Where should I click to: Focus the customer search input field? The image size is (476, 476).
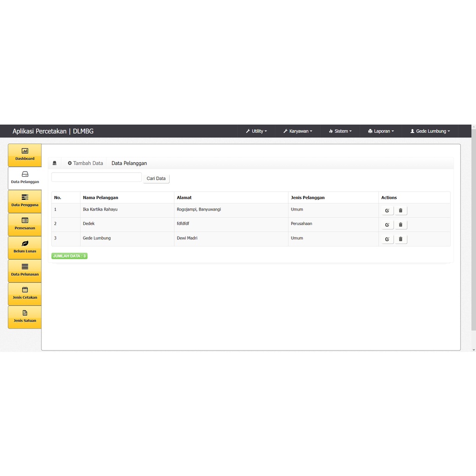(x=97, y=177)
